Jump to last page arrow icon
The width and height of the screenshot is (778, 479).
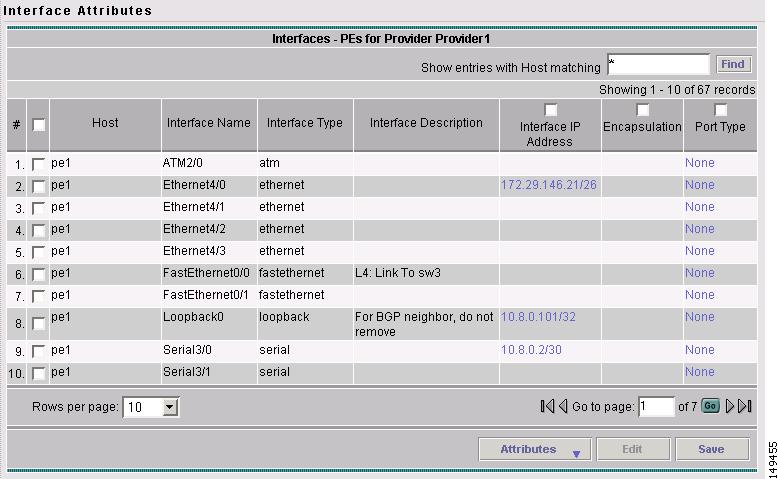(x=745, y=407)
